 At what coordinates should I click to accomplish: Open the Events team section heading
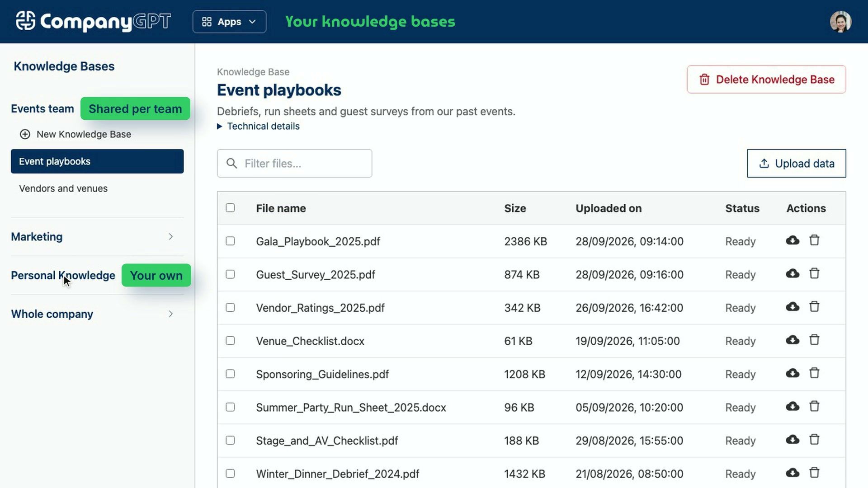click(42, 109)
